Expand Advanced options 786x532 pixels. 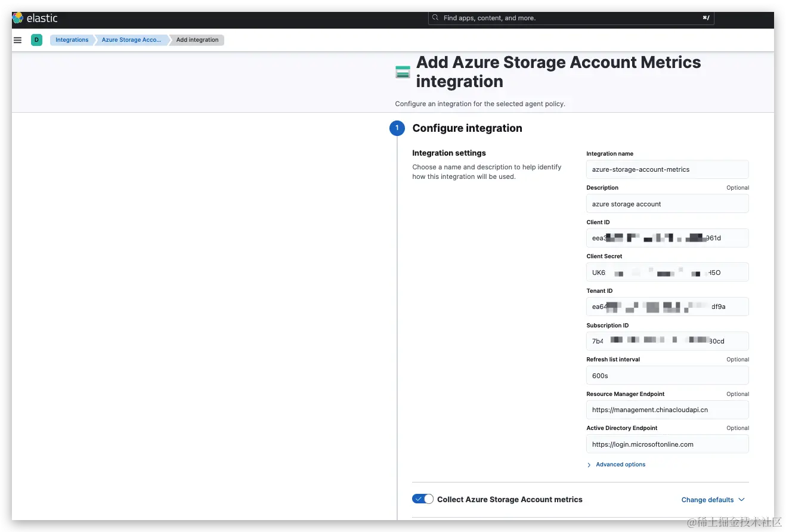coord(620,465)
